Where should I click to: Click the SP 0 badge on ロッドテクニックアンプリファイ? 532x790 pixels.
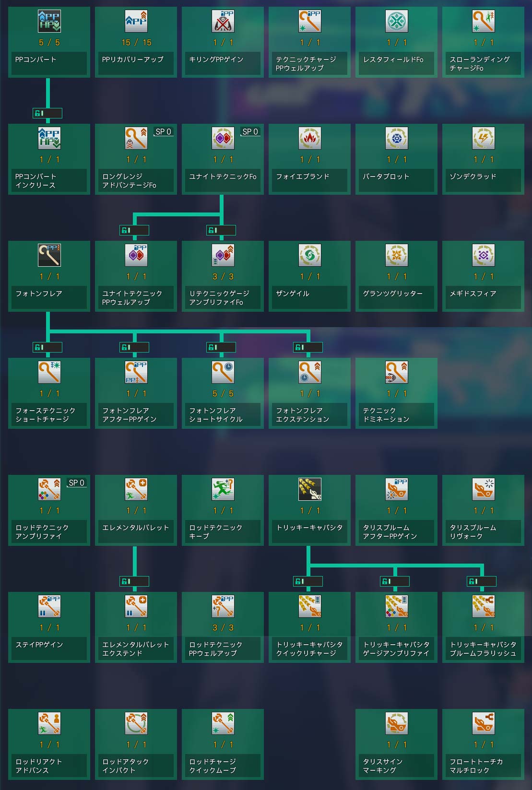pos(76,483)
